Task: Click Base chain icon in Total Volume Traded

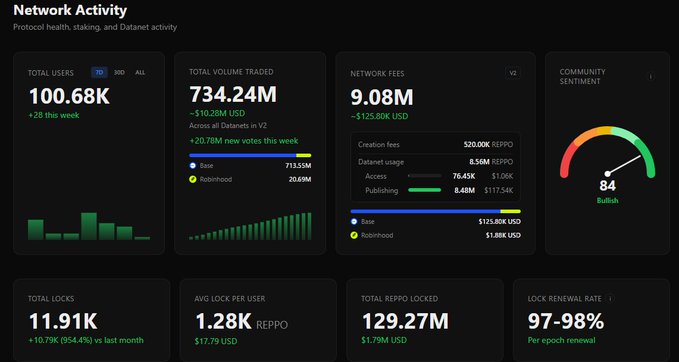Action: point(193,166)
